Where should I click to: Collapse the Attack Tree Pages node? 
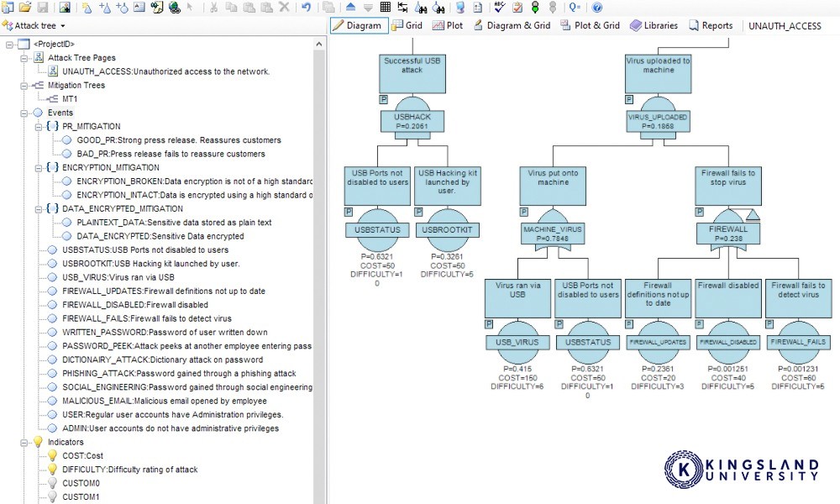tap(24, 58)
